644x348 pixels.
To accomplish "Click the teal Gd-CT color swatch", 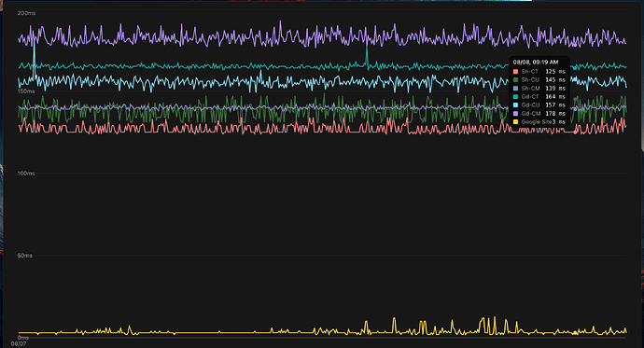I will (x=515, y=97).
